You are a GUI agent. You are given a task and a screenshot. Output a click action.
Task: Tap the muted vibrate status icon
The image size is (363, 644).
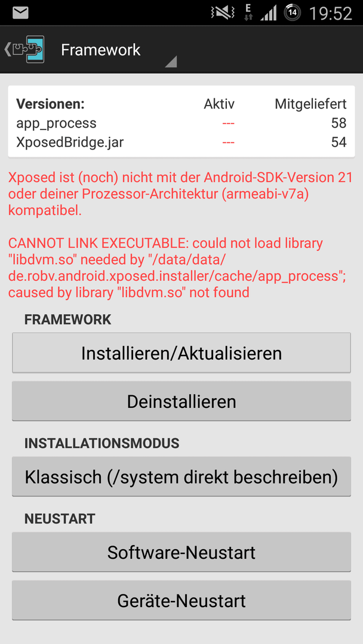tap(223, 13)
